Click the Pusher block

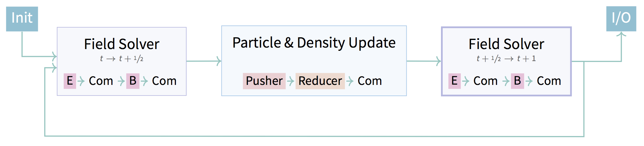pos(264,81)
